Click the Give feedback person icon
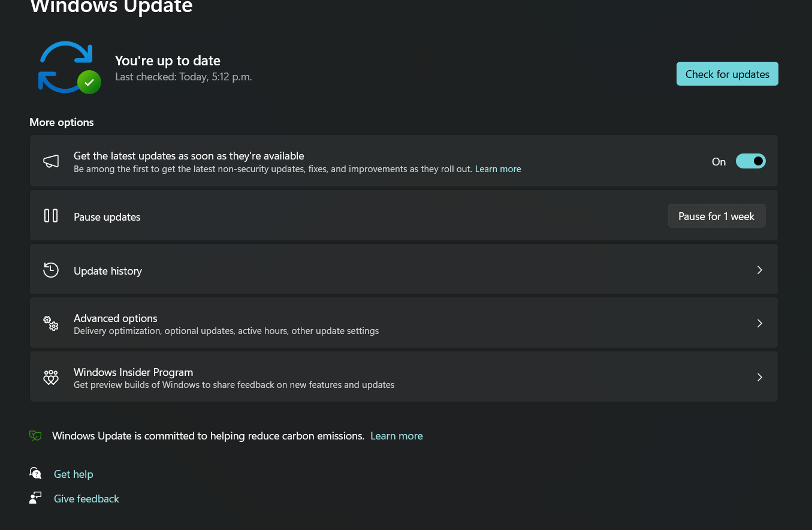812x530 pixels. tap(35, 498)
